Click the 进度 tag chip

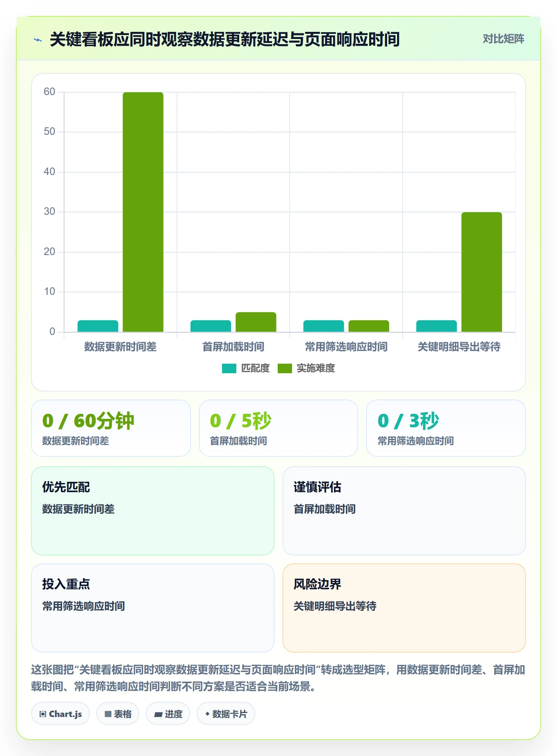pos(168,714)
